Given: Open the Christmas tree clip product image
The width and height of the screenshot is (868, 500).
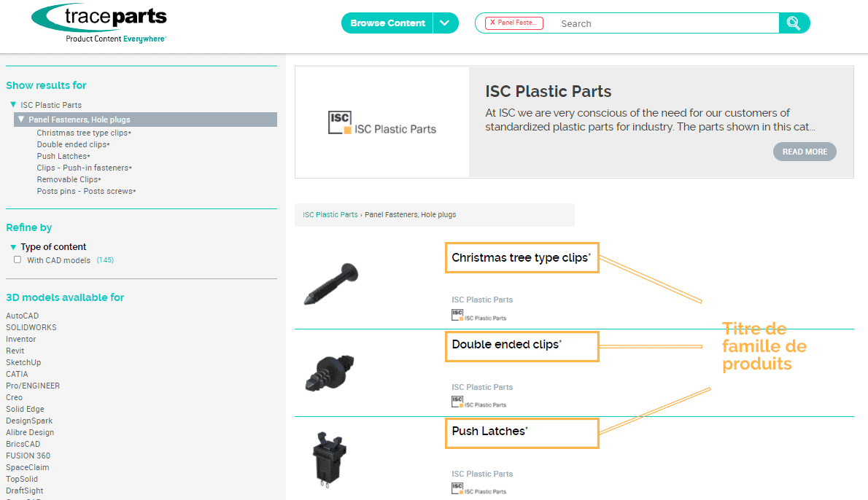Looking at the screenshot, I should 331,284.
